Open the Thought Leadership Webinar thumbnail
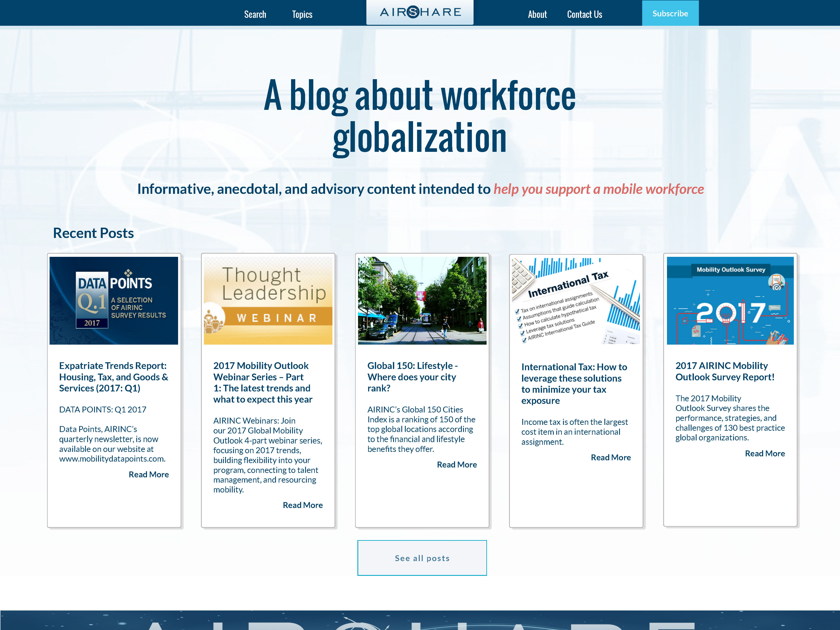Viewport: 840px width, 630px height. pyautogui.click(x=268, y=300)
